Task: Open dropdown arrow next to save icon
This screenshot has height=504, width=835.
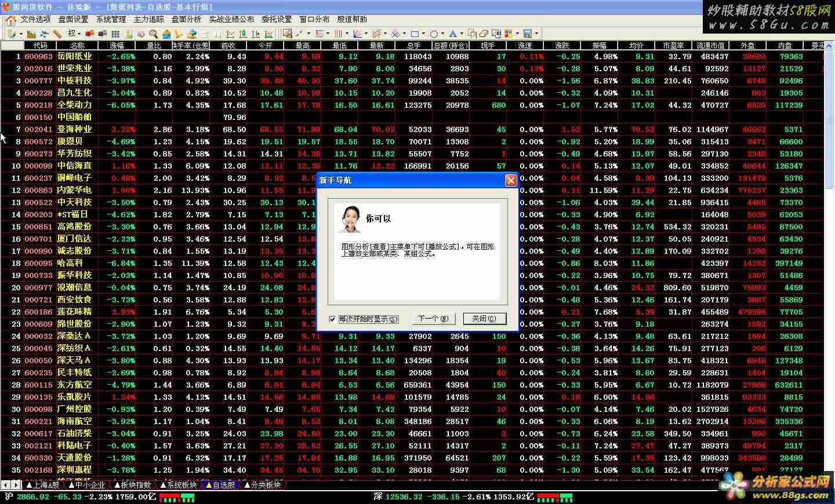Action: tap(536, 34)
